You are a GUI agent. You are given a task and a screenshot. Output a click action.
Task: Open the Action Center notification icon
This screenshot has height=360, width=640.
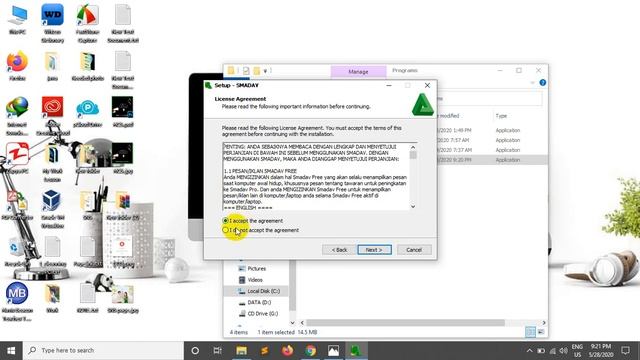coord(625,351)
